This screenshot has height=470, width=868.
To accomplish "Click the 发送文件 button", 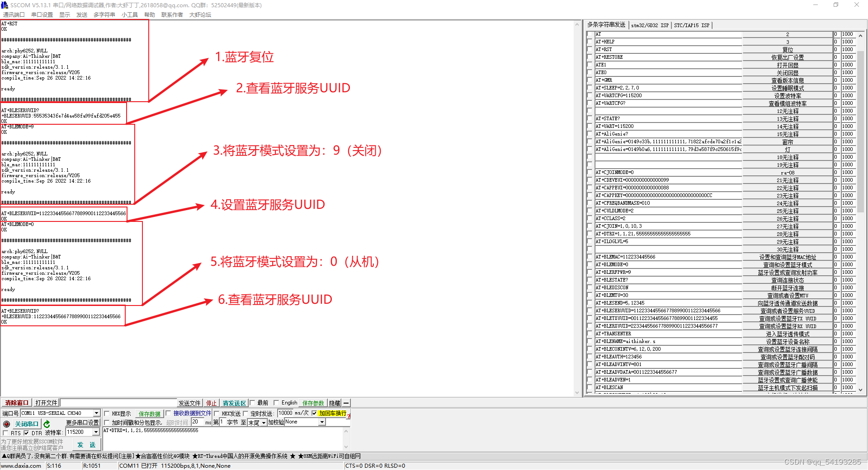I will [x=189, y=403].
